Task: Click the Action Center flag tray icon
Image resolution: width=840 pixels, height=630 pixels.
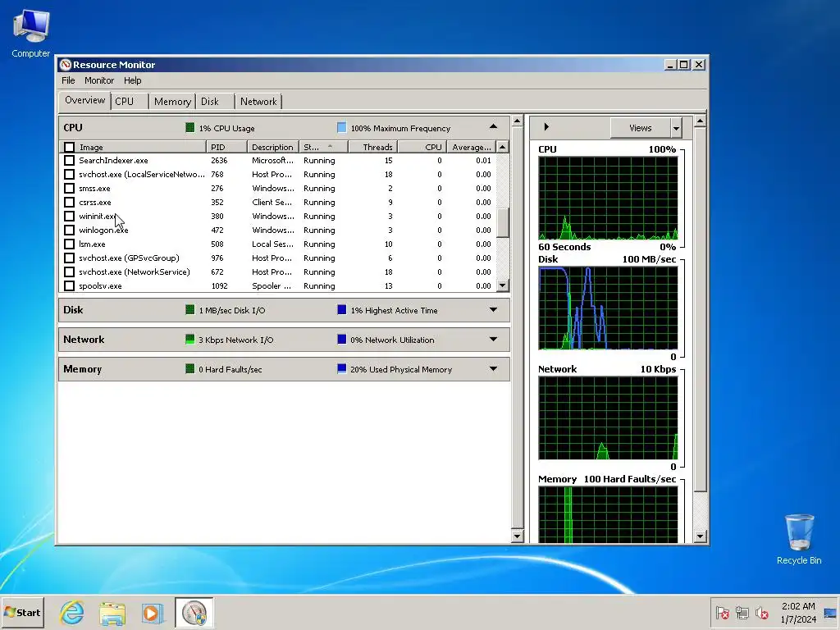Action: [722, 612]
